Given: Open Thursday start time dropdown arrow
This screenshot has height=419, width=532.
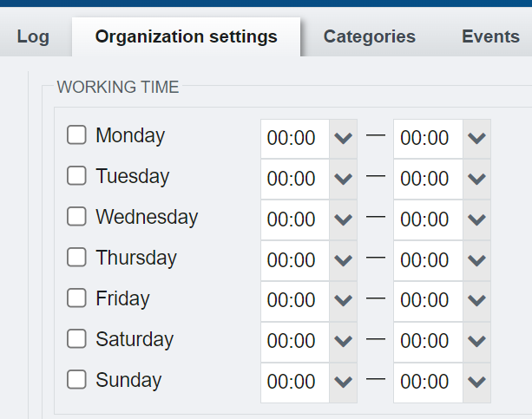Looking at the screenshot, I should click(344, 261).
